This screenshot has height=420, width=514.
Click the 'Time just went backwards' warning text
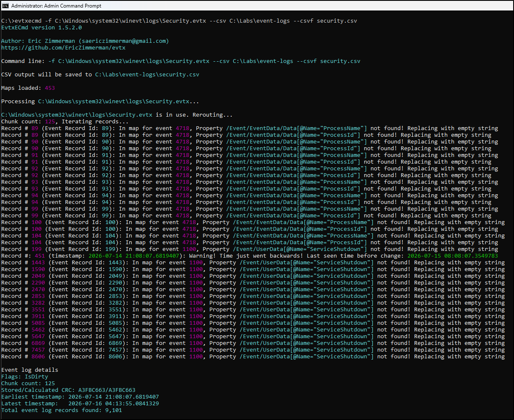click(246, 256)
